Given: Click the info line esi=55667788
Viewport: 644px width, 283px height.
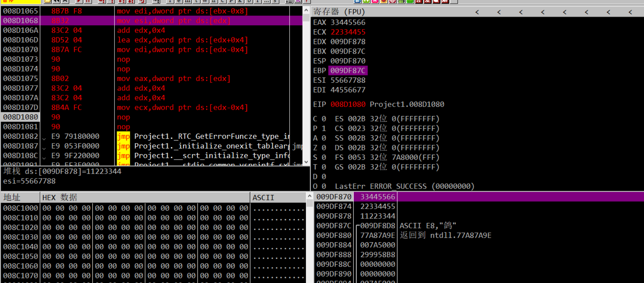Looking at the screenshot, I should (29, 181).
